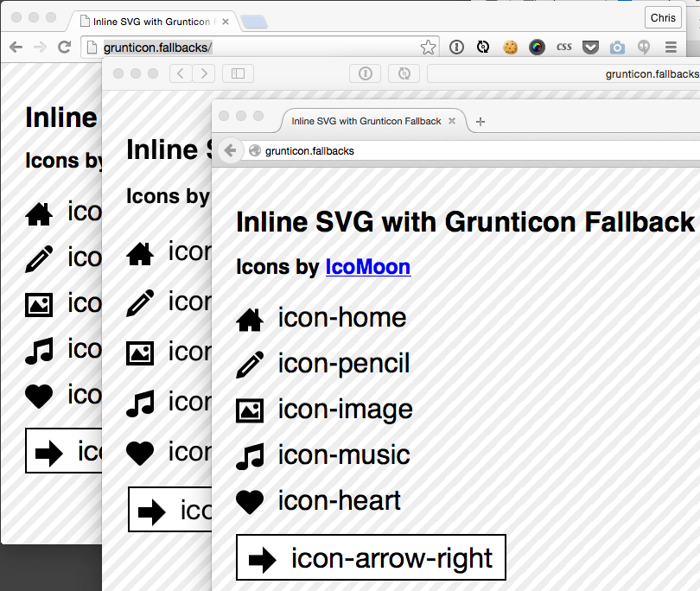700x591 pixels.
Task: Click the heart icon in the Firefox page
Action: click(250, 502)
